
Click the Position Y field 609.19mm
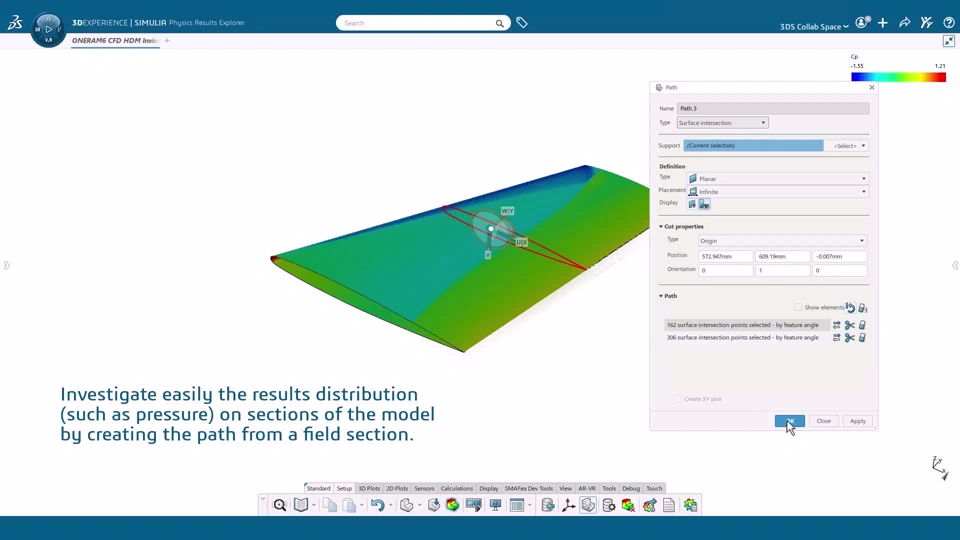(782, 257)
